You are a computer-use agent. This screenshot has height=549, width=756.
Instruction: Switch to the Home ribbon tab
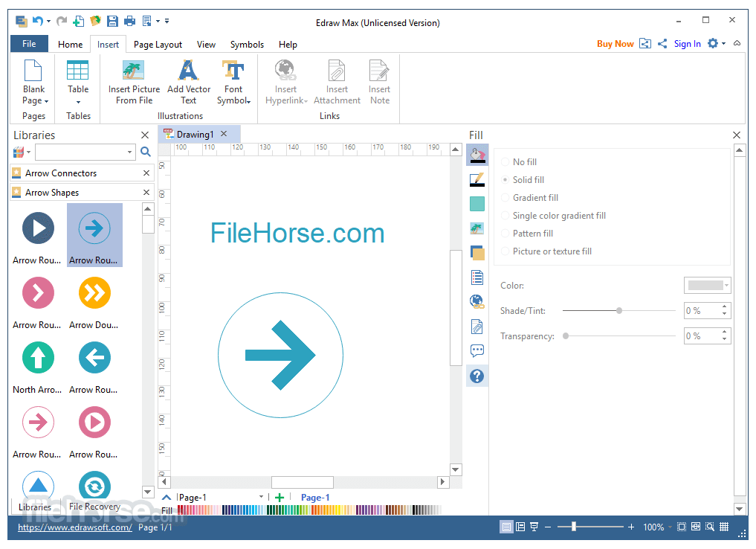tap(71, 45)
